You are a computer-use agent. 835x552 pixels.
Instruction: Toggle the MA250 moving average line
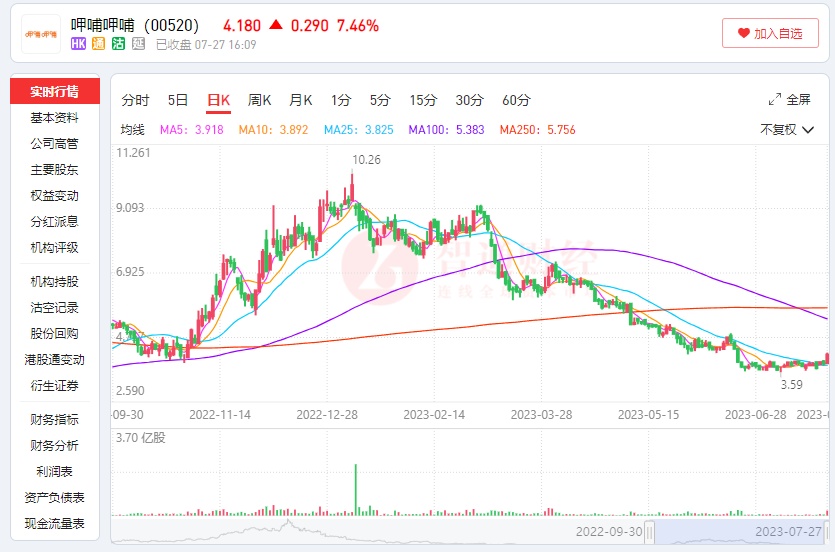pos(537,129)
